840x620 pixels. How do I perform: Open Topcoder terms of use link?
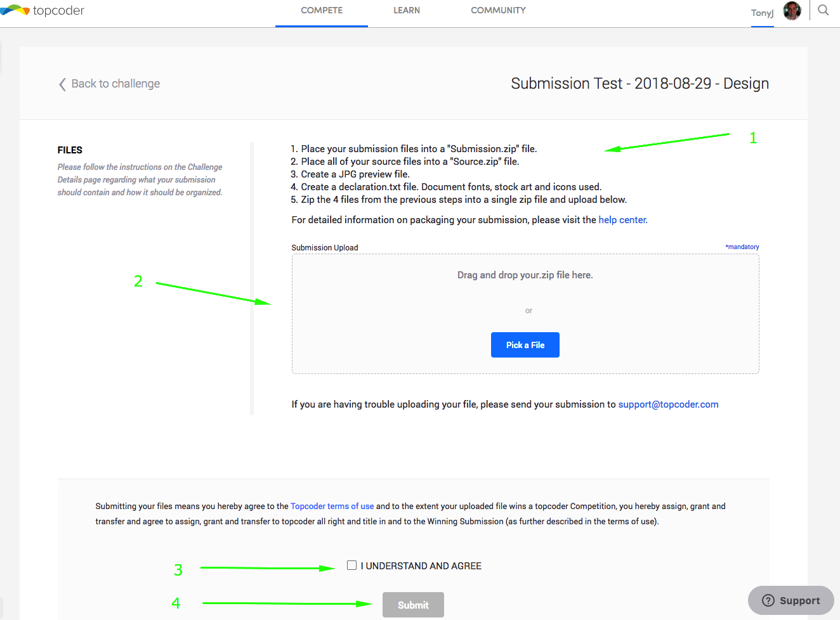pos(332,507)
